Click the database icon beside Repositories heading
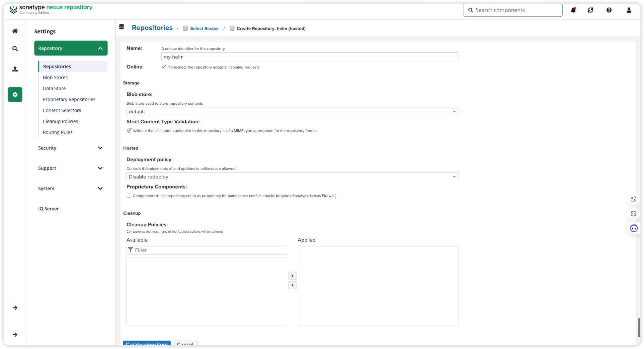 click(121, 27)
